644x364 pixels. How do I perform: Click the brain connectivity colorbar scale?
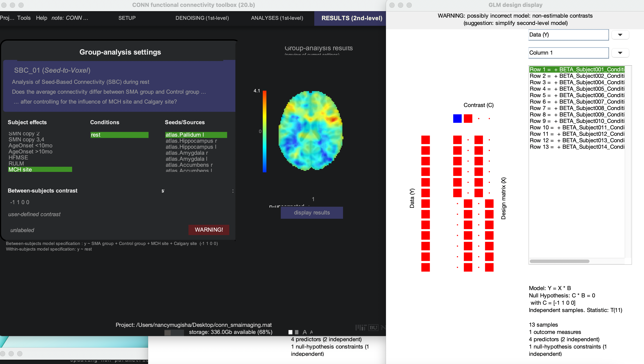tap(264, 131)
